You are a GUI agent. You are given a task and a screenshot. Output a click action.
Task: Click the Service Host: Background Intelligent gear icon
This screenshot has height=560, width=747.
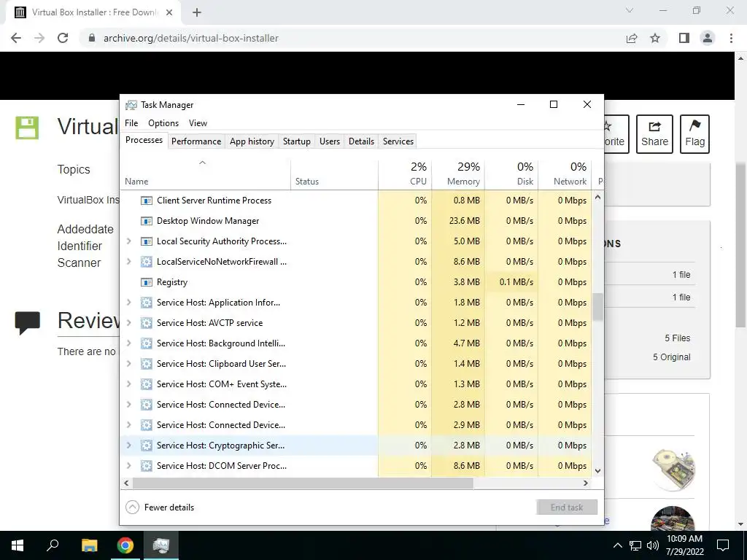point(146,343)
